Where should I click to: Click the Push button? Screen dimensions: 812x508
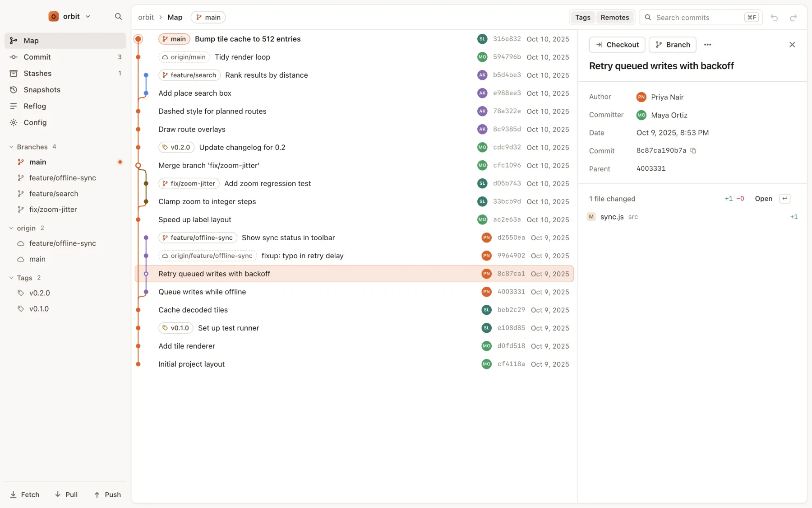107,494
